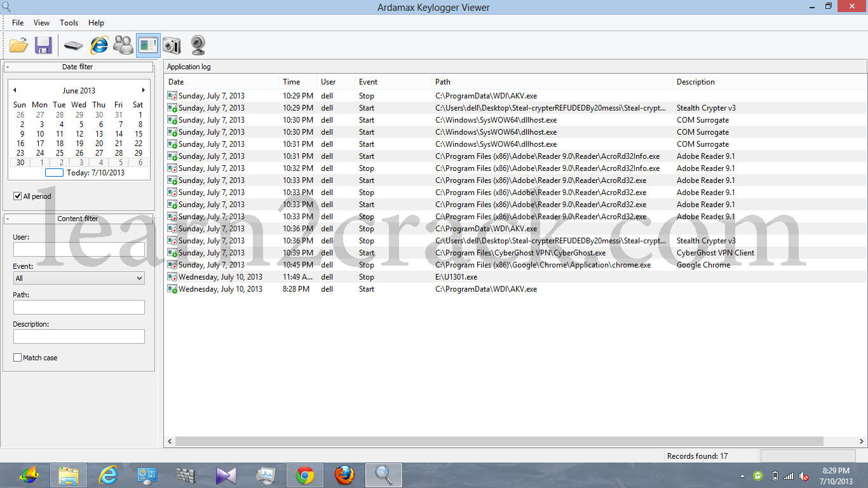Collapse the Date filter panel

point(8,67)
